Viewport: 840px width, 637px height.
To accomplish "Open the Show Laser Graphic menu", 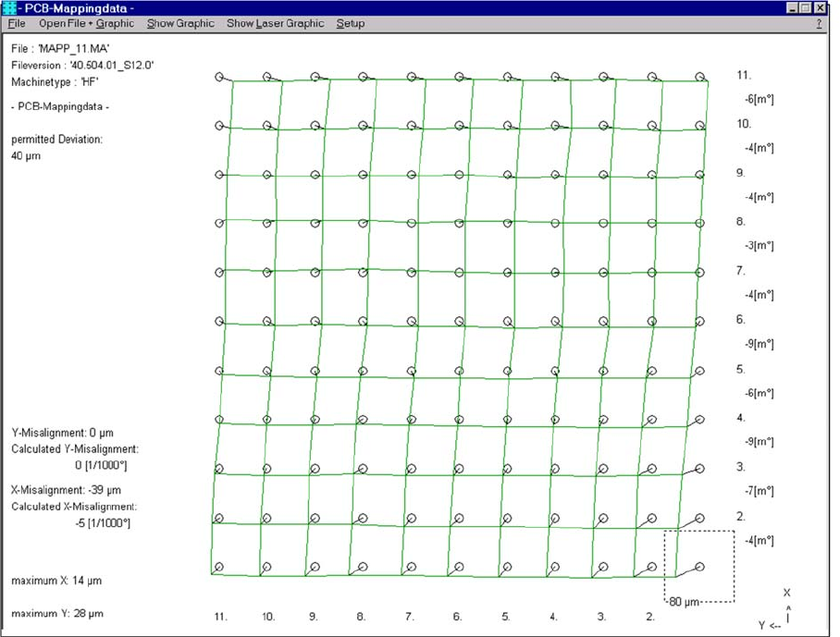I will (276, 23).
